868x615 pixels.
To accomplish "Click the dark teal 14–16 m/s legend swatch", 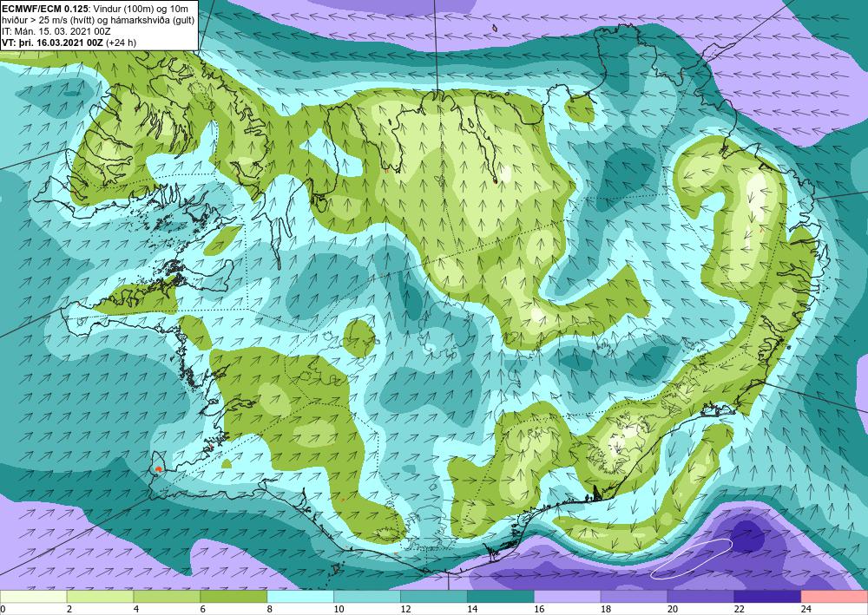I will pos(501,597).
